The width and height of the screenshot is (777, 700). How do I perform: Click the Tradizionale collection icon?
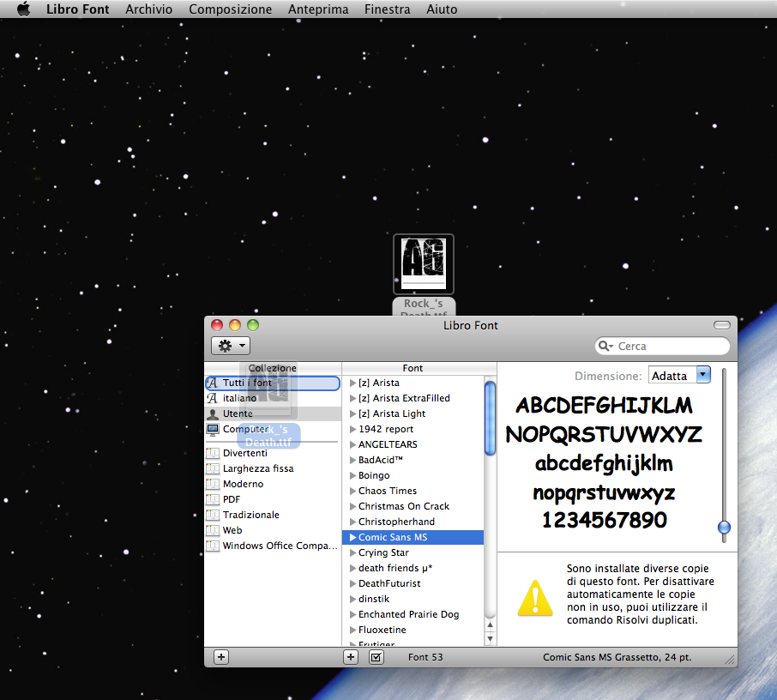[213, 515]
